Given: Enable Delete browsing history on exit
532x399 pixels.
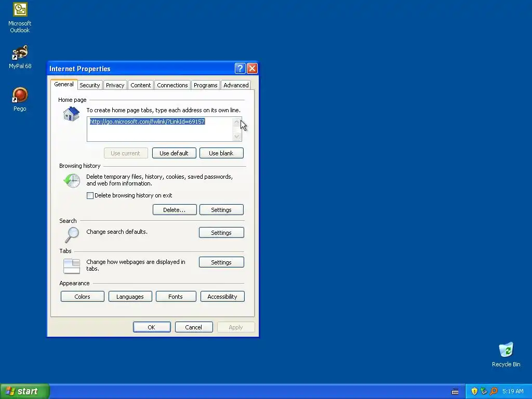Looking at the screenshot, I should coord(90,195).
